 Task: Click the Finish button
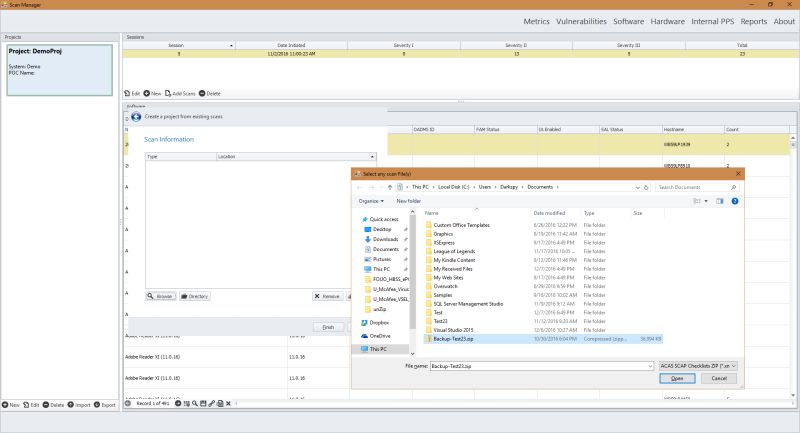pyautogui.click(x=328, y=327)
